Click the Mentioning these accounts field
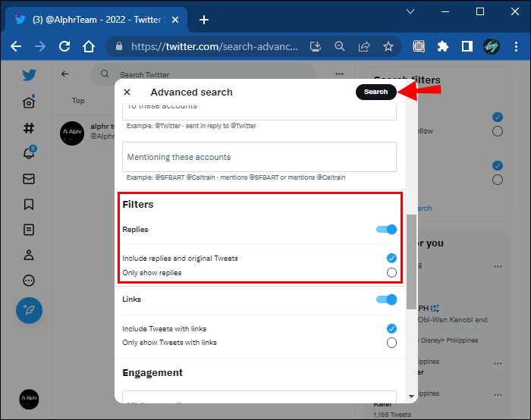The image size is (531, 420). (259, 157)
